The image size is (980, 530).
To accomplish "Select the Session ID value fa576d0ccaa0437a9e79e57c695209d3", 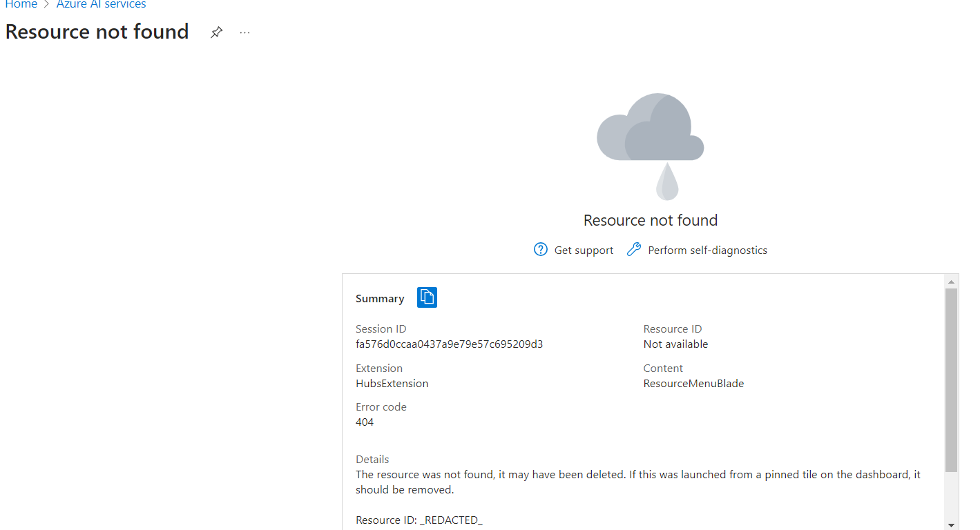I will click(x=449, y=344).
